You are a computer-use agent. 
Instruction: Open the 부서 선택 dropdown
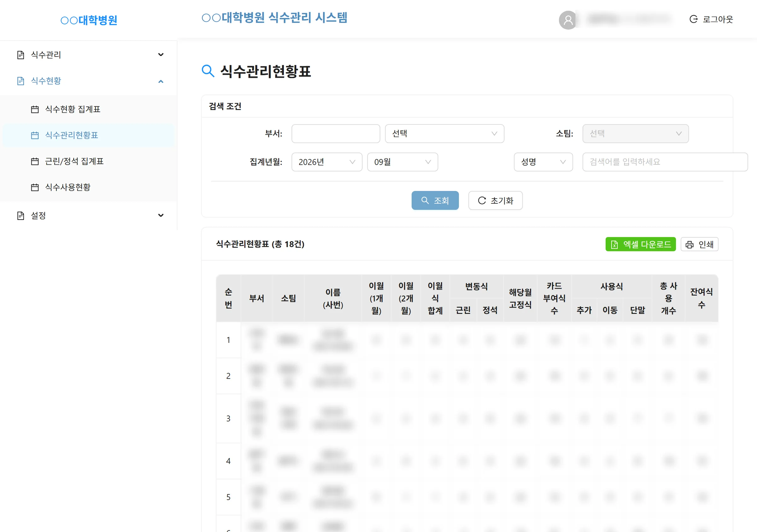(x=444, y=133)
